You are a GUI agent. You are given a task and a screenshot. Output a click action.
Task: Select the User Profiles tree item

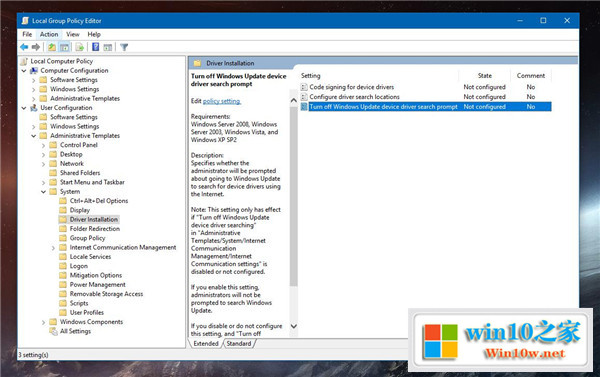(x=86, y=312)
